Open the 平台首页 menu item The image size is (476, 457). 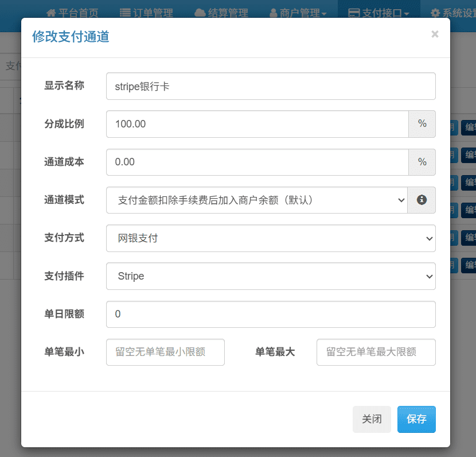pyautogui.click(x=72, y=13)
